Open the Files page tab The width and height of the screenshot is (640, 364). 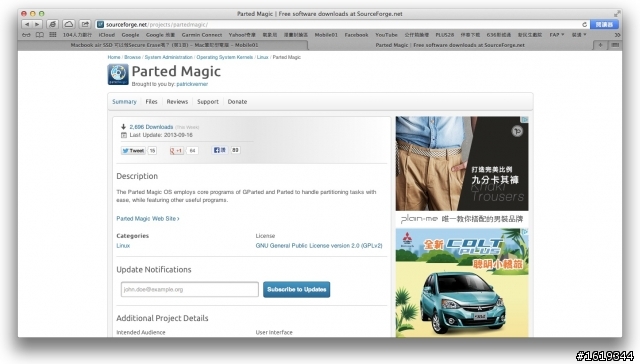(151, 102)
